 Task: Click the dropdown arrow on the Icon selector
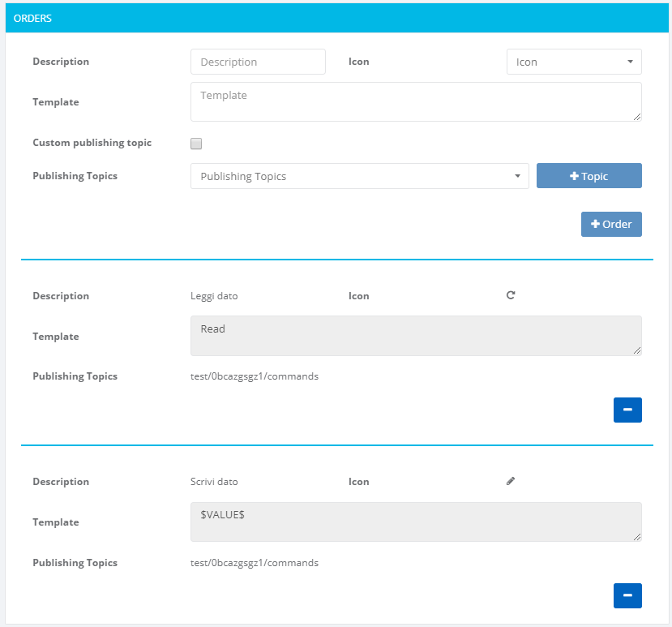(x=631, y=61)
